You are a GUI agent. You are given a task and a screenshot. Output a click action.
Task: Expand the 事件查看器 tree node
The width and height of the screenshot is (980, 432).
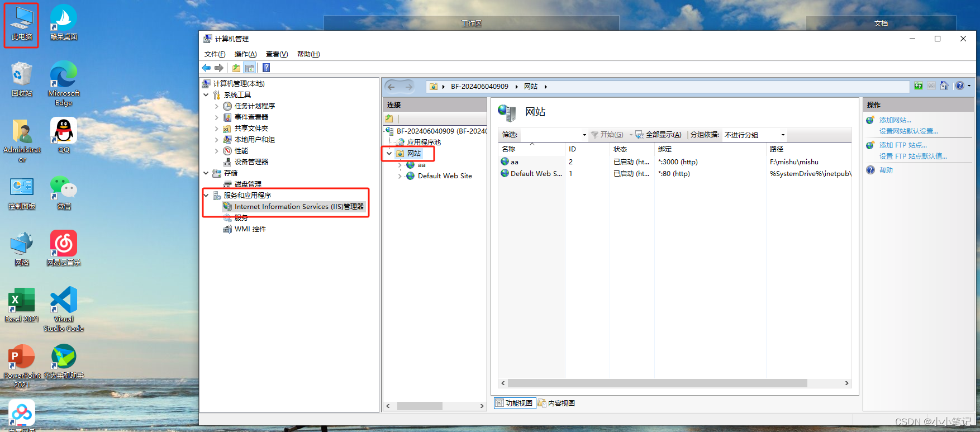point(217,117)
